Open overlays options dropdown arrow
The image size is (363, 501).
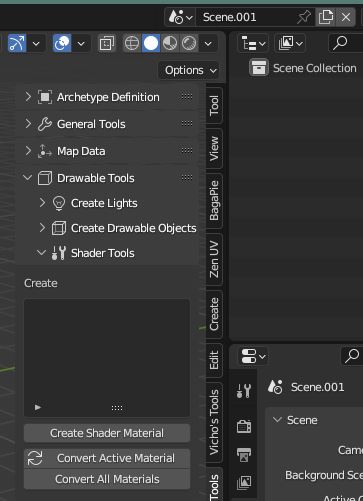(81, 44)
